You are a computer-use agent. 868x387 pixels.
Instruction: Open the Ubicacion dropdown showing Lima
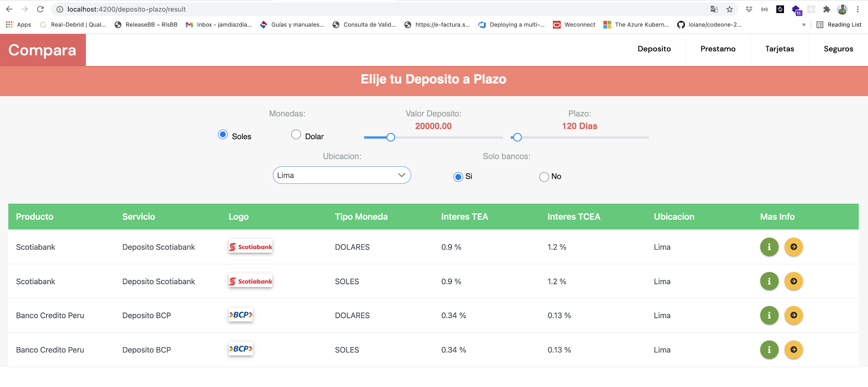pos(341,175)
